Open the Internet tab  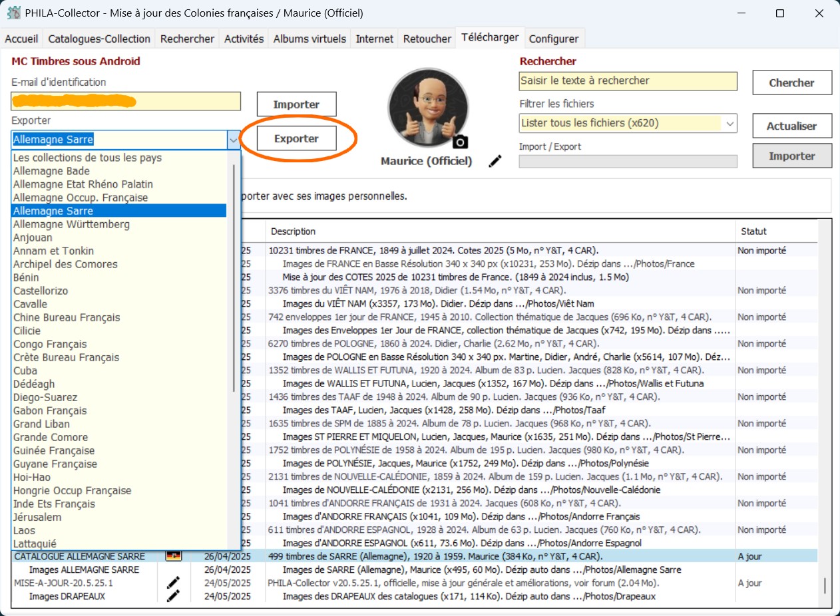[375, 39]
